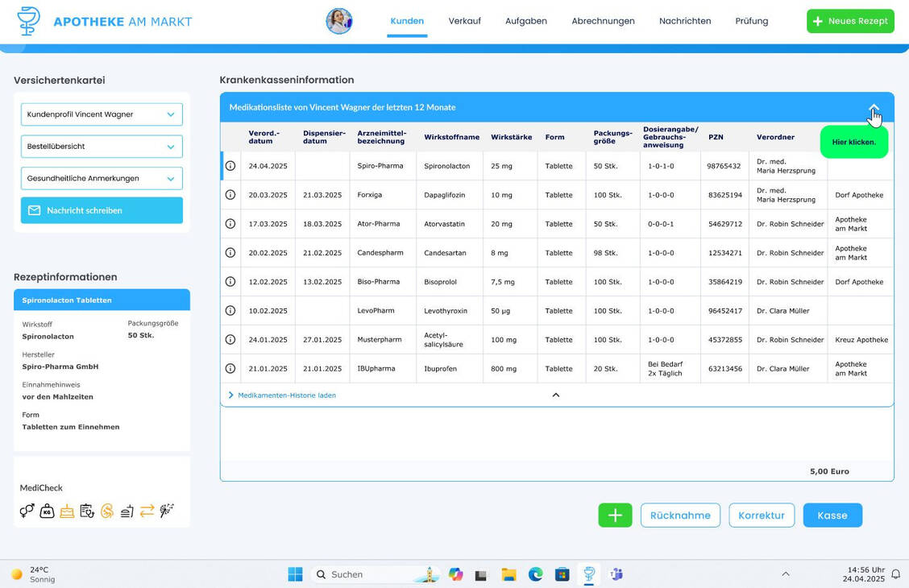Select the Spironolacton Tabletten header

pos(102,300)
